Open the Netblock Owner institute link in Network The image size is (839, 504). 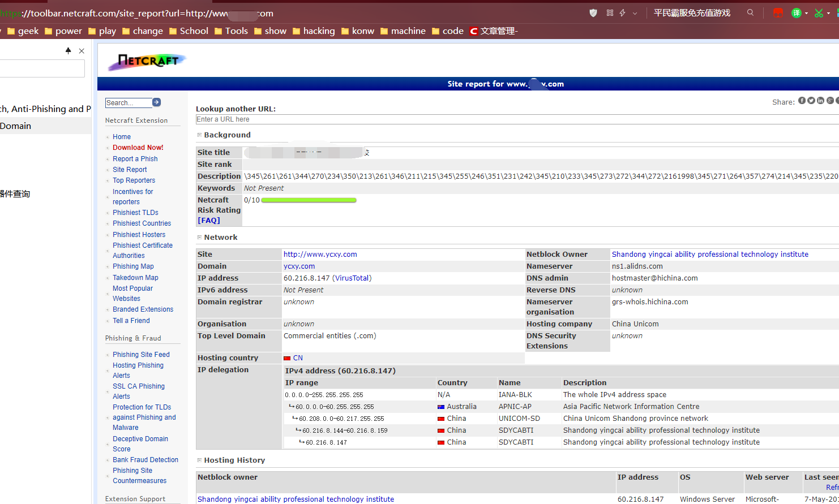click(x=710, y=254)
